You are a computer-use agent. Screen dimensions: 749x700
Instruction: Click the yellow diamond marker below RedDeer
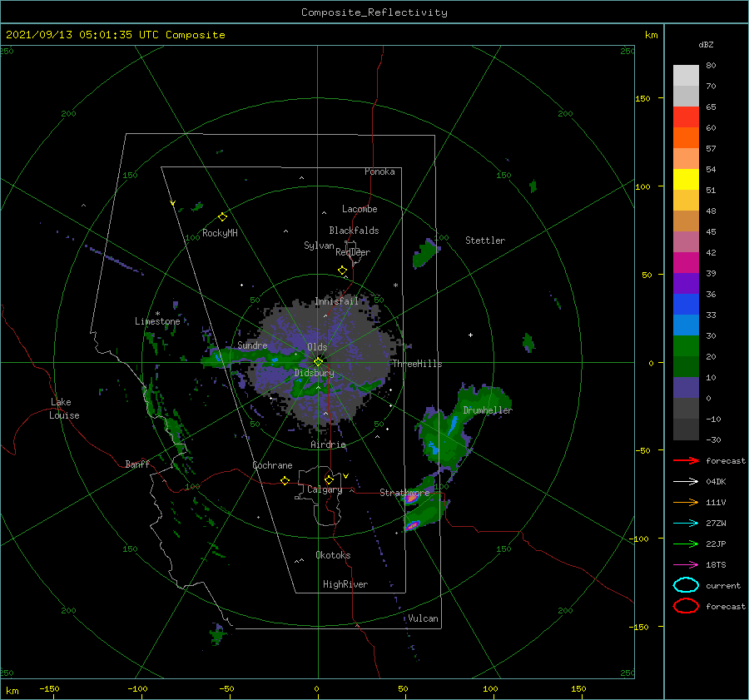click(x=342, y=271)
